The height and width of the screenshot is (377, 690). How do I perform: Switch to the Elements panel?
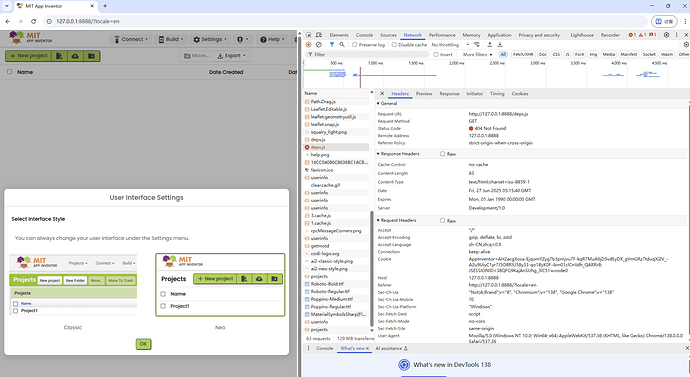pyautogui.click(x=339, y=35)
